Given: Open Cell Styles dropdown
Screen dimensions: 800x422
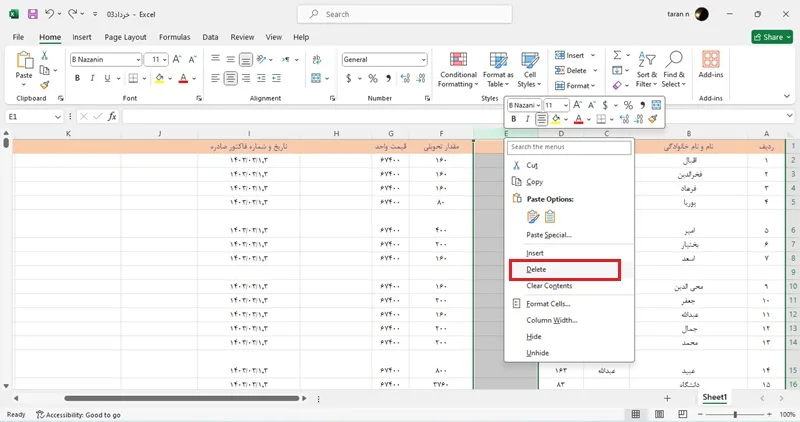Looking at the screenshot, I should point(530,69).
